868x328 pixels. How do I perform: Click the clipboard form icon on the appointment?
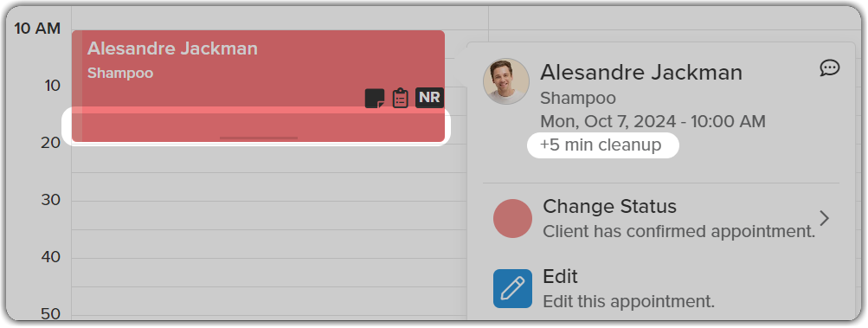point(400,98)
